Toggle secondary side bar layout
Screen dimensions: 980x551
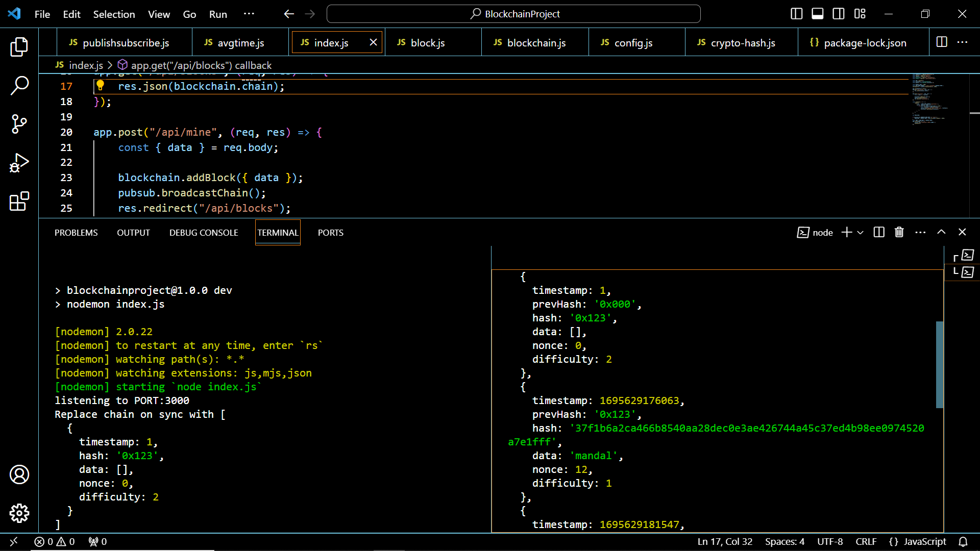point(839,14)
